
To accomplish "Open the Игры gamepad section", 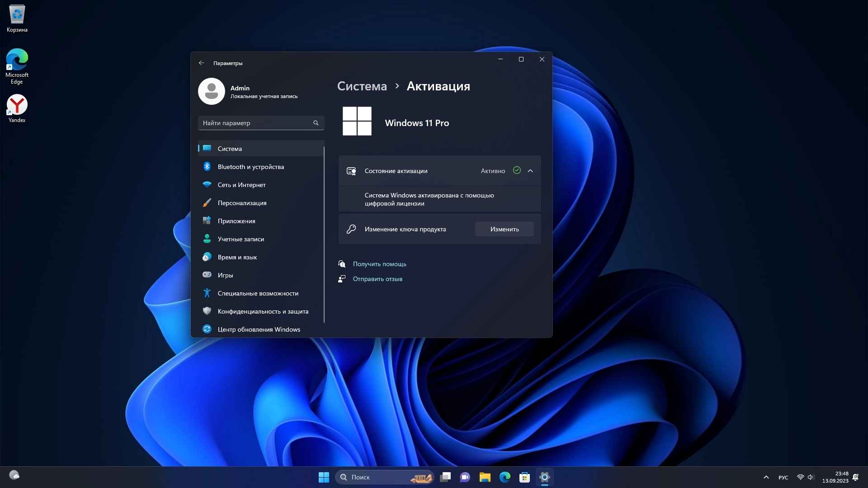I will pyautogui.click(x=225, y=275).
